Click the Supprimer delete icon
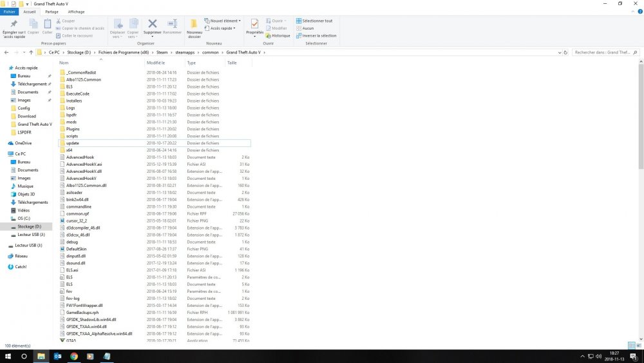 pyautogui.click(x=153, y=24)
